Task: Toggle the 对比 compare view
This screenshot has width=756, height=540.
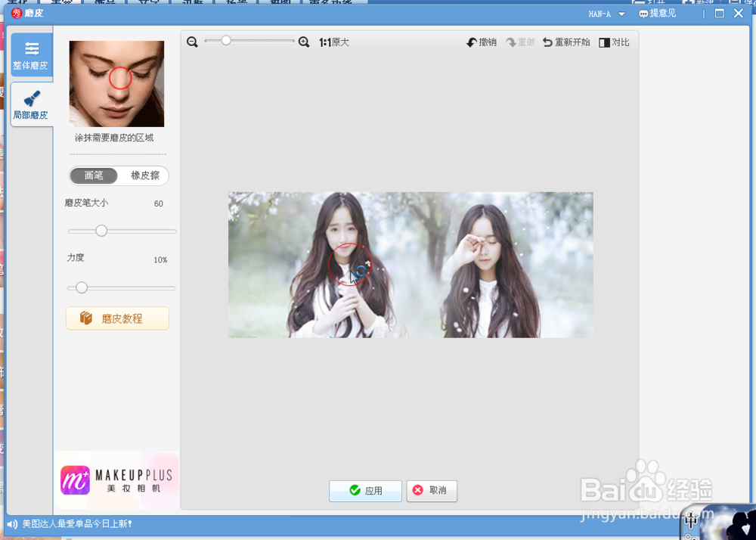Action: tap(614, 42)
